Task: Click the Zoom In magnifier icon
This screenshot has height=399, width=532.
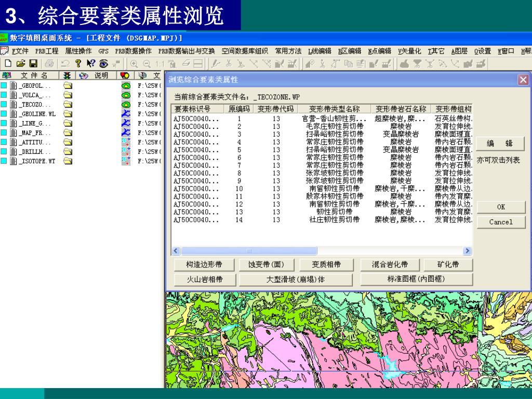Action: [134, 64]
